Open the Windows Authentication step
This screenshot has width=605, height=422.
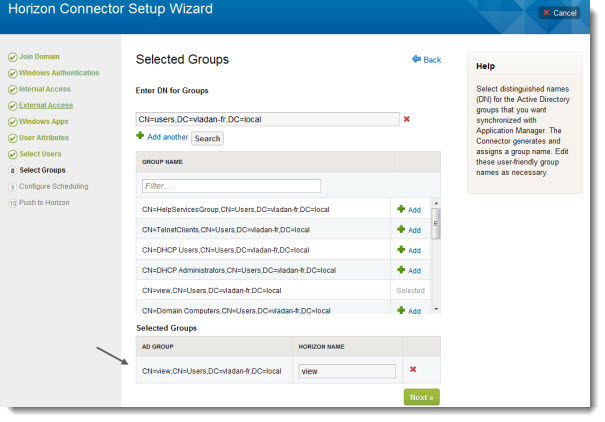[x=59, y=73]
